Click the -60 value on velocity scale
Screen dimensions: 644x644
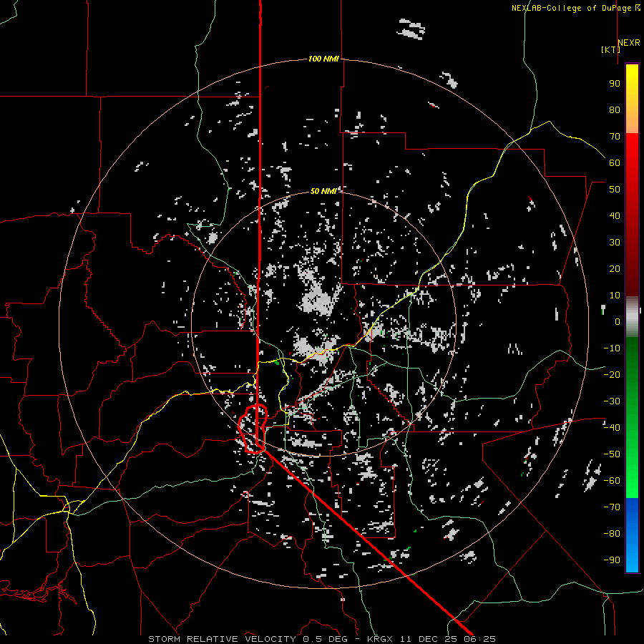[x=612, y=481]
